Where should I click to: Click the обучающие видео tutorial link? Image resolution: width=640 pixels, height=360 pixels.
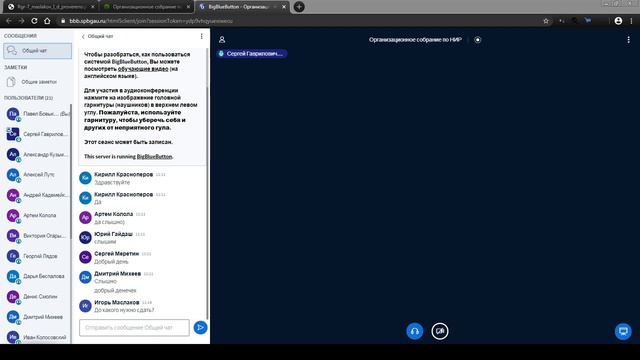coord(143,69)
